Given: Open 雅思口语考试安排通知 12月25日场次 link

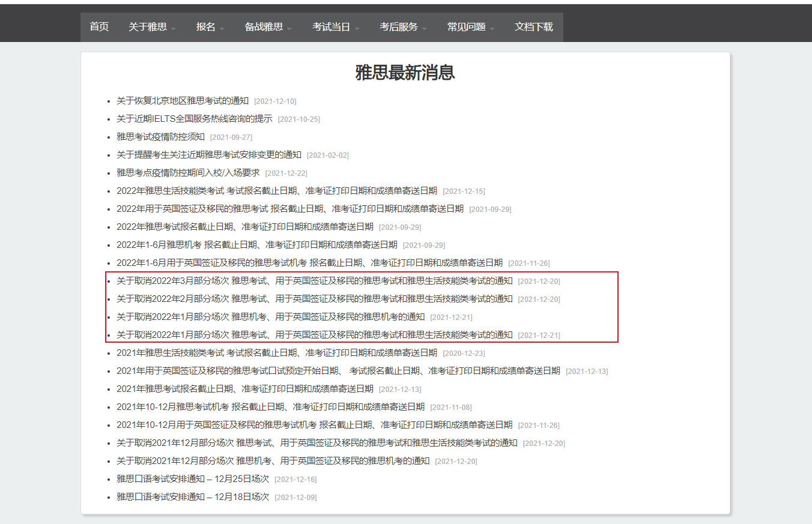Looking at the screenshot, I should click(x=192, y=479).
